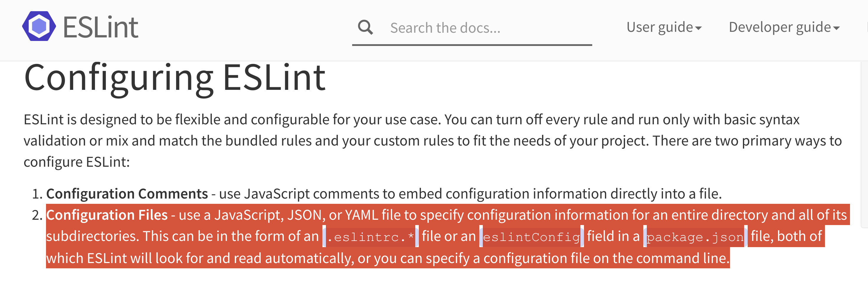Click the purple hexagon next to ESLint text
The width and height of the screenshot is (868, 281).
coord(39,26)
